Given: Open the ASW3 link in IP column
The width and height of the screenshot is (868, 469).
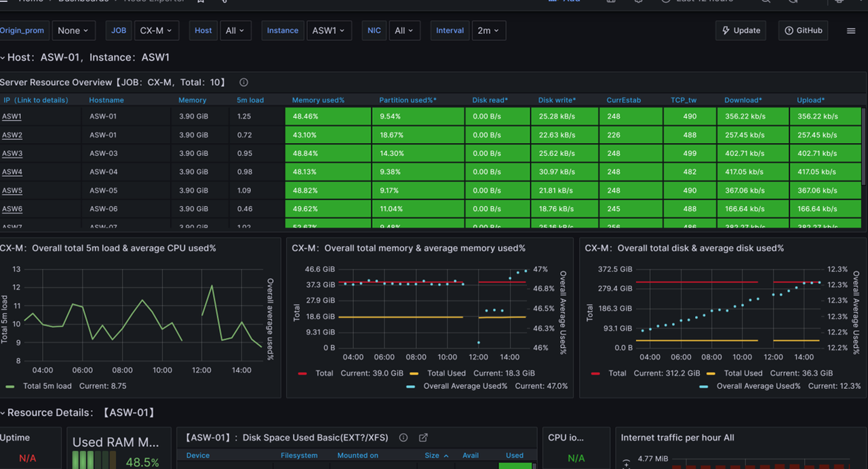Looking at the screenshot, I should [x=12, y=154].
